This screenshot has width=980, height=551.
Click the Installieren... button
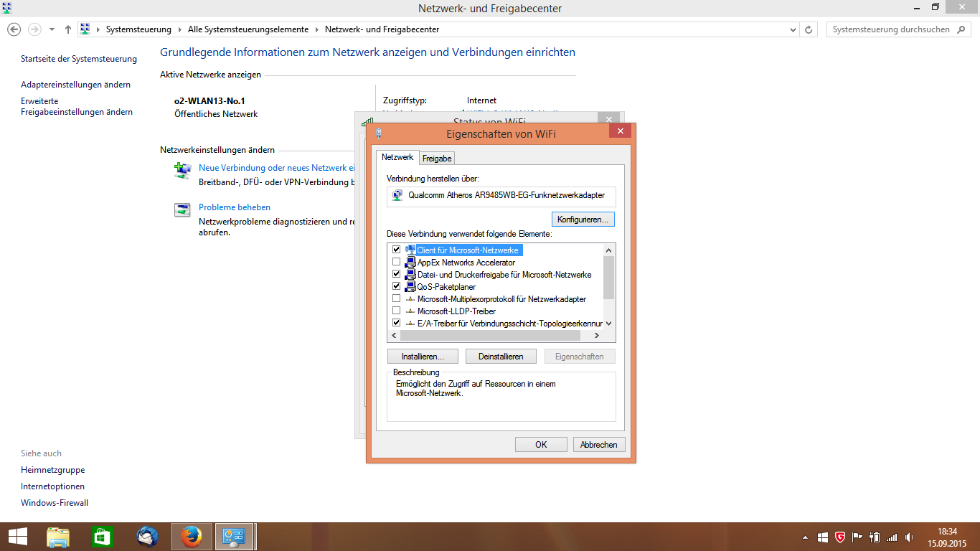(423, 357)
